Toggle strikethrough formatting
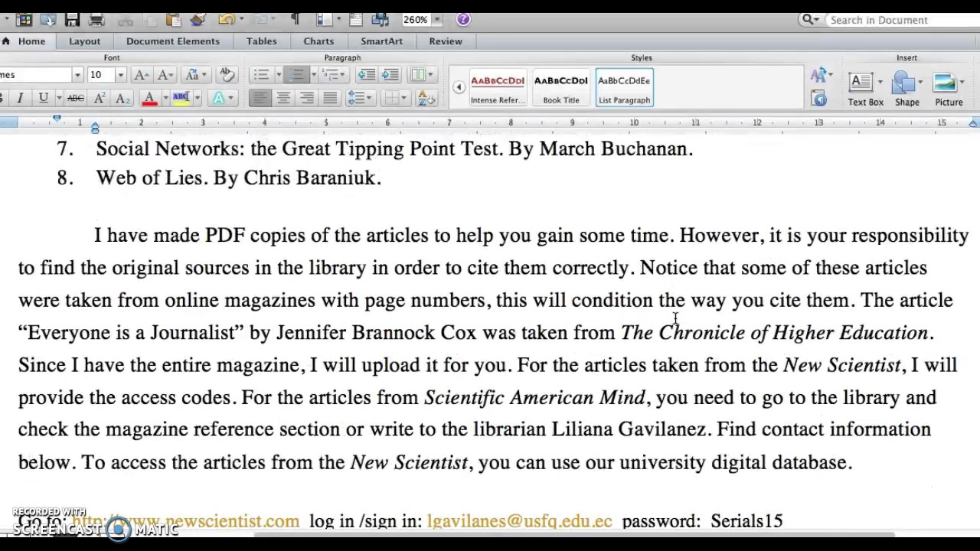 pos(75,98)
